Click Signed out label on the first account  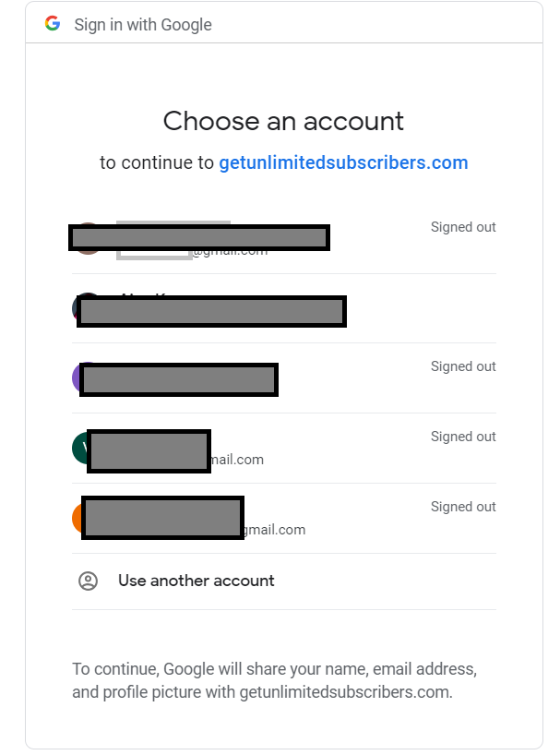coord(463,227)
